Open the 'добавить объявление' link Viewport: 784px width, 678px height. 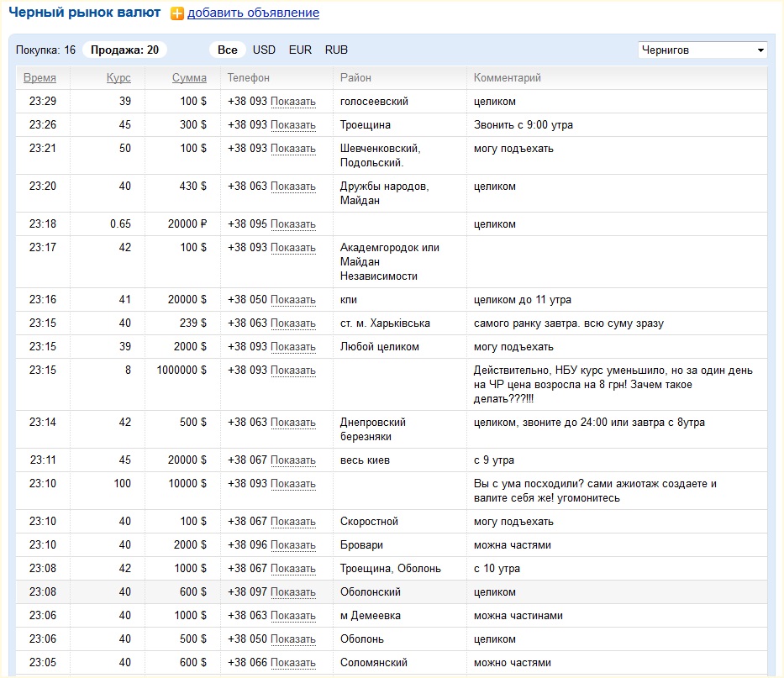coord(253,13)
